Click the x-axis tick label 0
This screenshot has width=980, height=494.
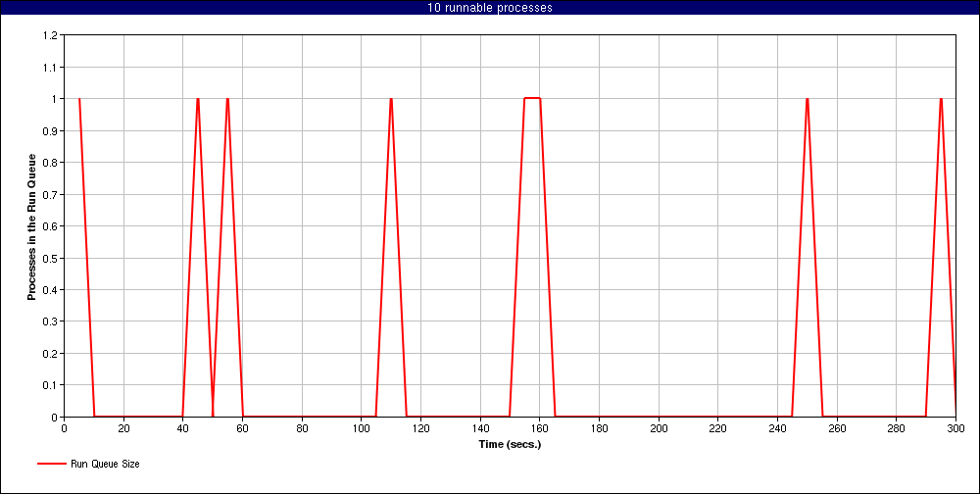pos(65,428)
